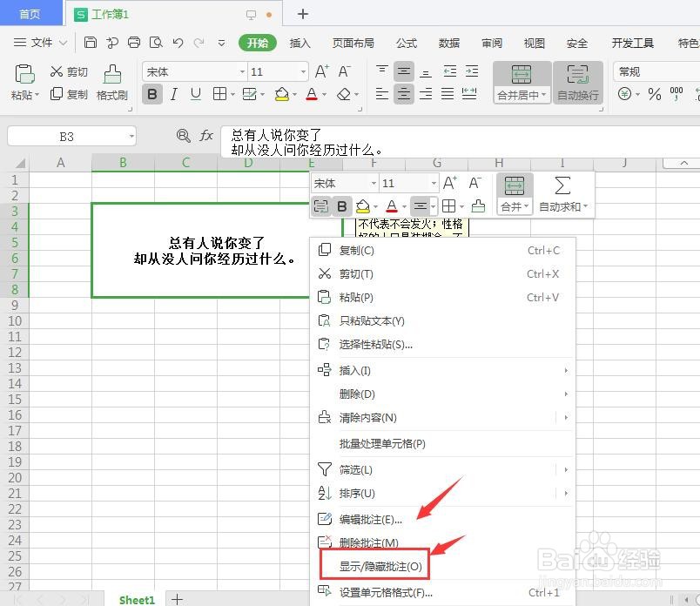Switch to the 插入 ribbon tab
The height and width of the screenshot is (606, 700).
tap(300, 43)
